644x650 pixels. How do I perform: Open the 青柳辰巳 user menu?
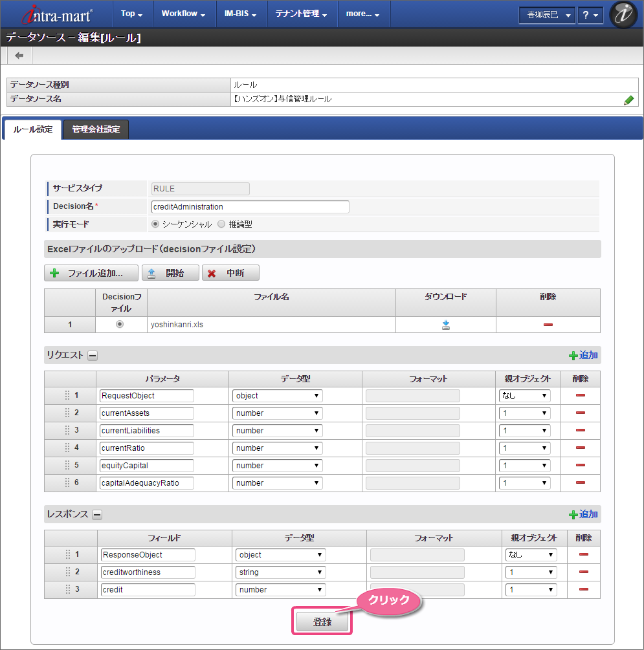[546, 16]
